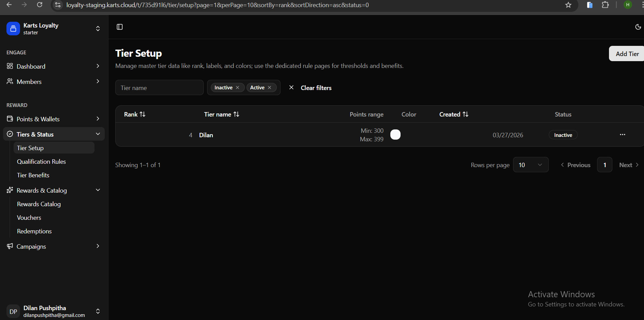Open row actions menu for Dilan tier

(622, 135)
